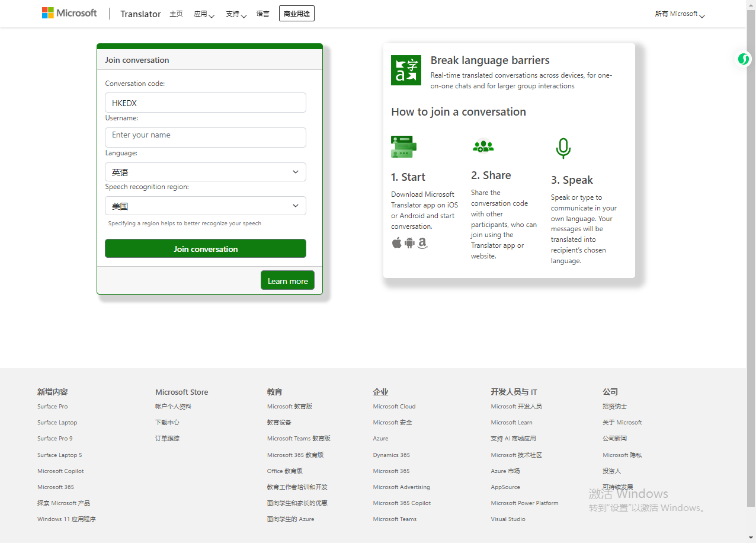Open the Microsoft 安全 link
756x543 pixels.
(x=392, y=423)
